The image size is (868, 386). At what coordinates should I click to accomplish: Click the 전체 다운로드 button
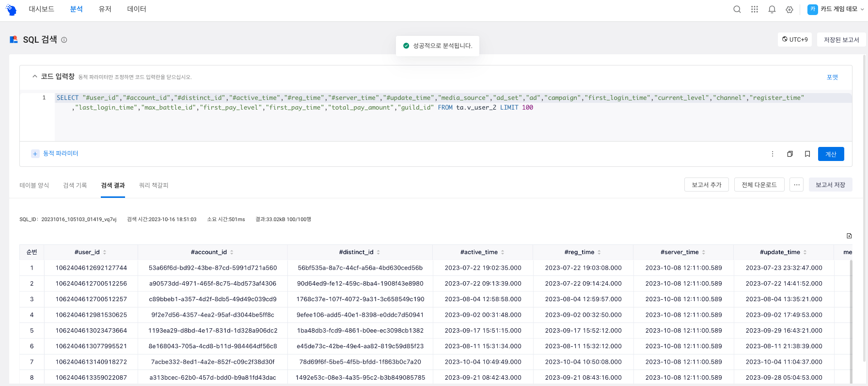tap(759, 185)
